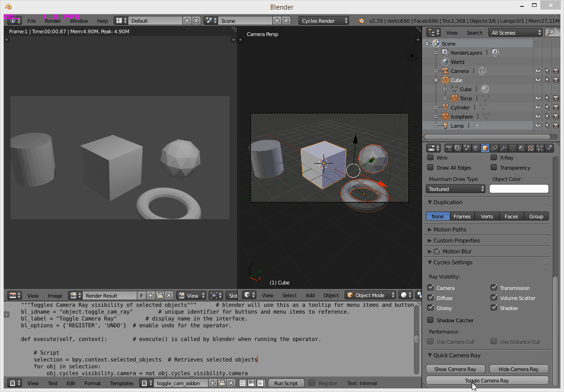Click the Object Color white swatch
Viewport: 564px width, 392px height.
(519, 188)
